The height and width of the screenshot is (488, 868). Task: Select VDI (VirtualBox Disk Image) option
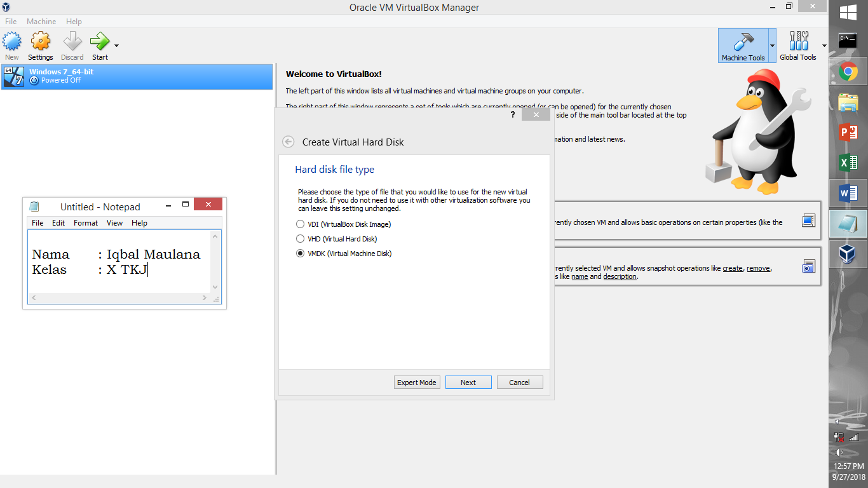pos(344,224)
